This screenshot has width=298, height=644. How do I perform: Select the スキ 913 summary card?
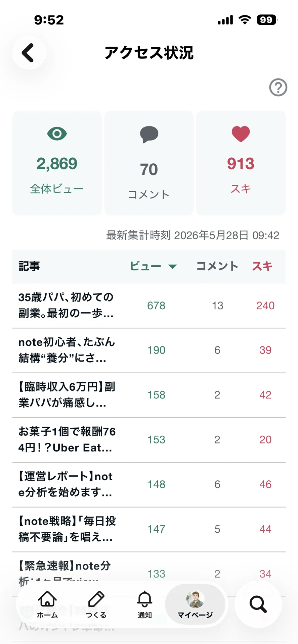[x=241, y=163]
